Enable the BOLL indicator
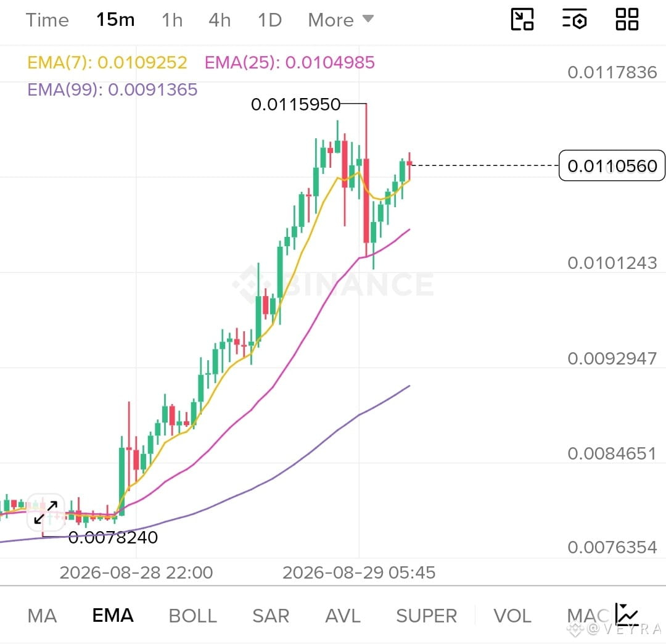 coord(193,616)
